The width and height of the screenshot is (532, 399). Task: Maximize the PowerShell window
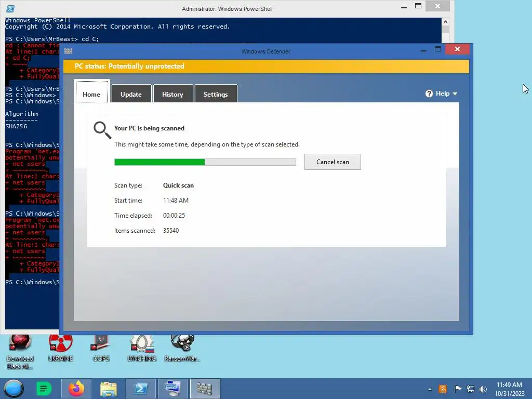click(x=418, y=6)
